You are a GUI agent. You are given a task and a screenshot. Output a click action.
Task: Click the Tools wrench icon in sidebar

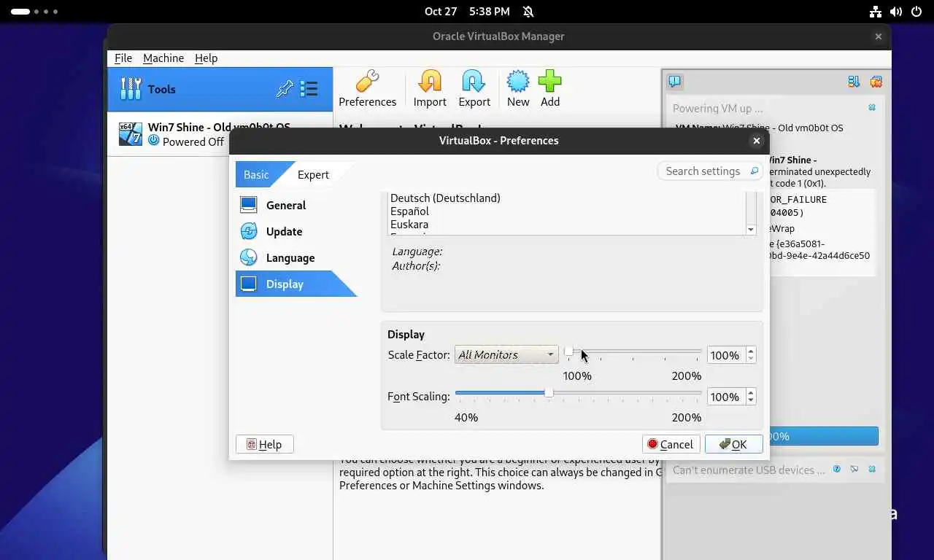tap(131, 89)
